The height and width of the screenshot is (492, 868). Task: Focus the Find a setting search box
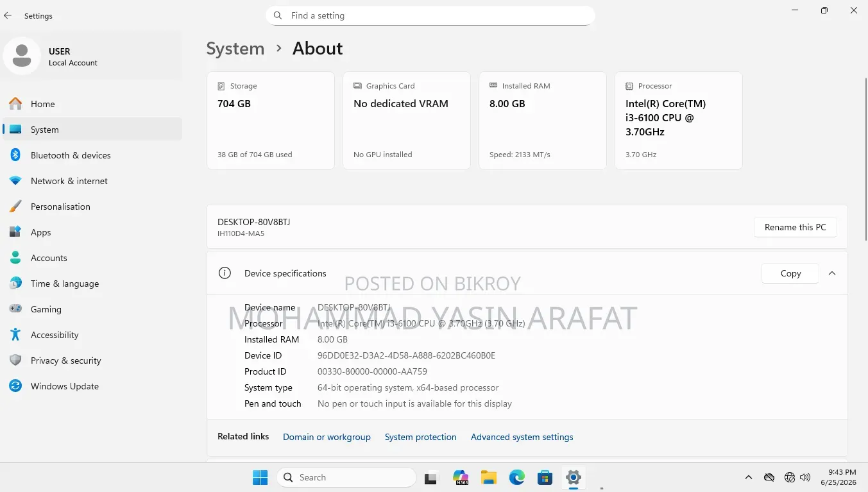point(430,15)
